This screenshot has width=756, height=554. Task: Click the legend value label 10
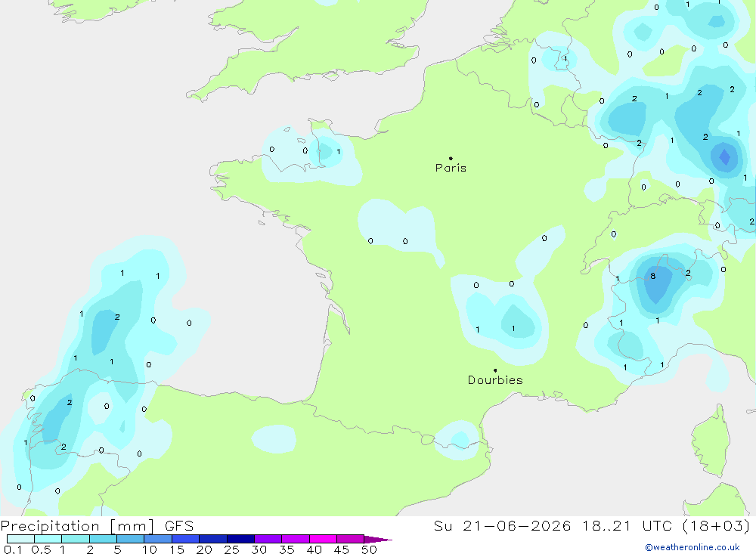(x=149, y=549)
